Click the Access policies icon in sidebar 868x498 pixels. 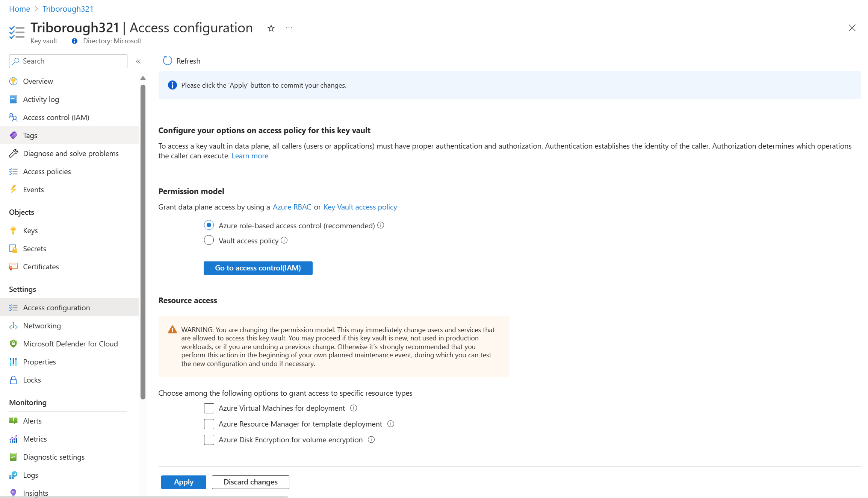(14, 171)
